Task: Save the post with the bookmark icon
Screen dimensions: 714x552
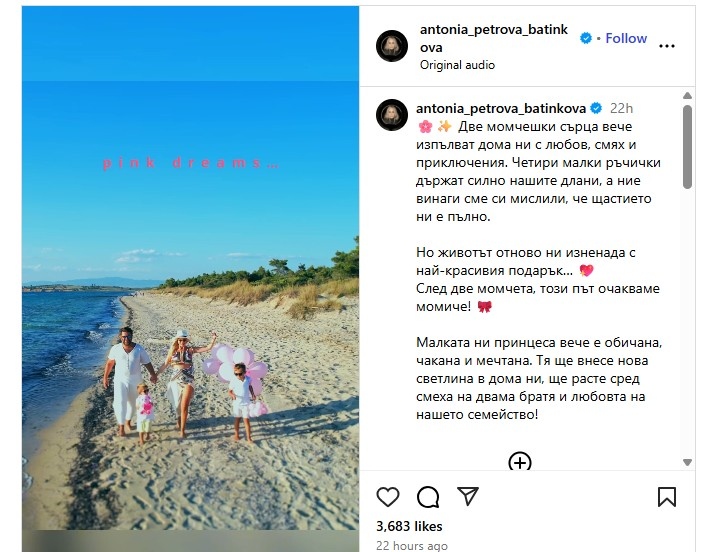Action: (667, 497)
